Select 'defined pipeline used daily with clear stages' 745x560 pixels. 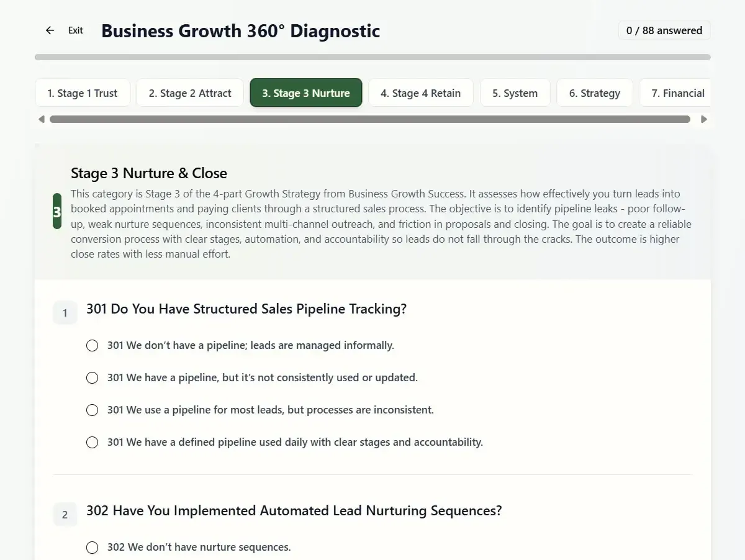coord(92,442)
